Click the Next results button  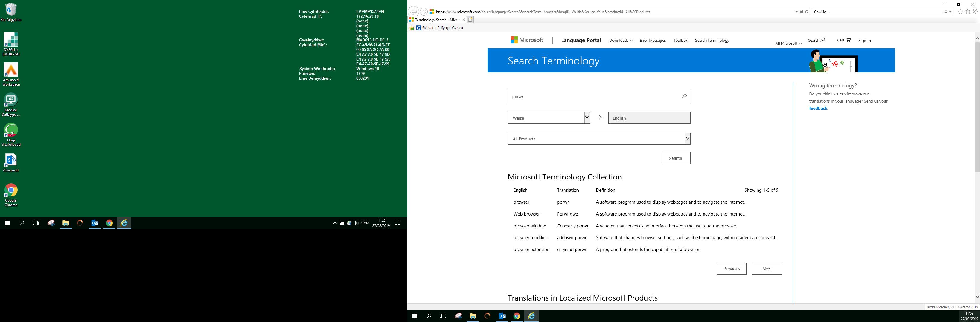pyautogui.click(x=766, y=269)
